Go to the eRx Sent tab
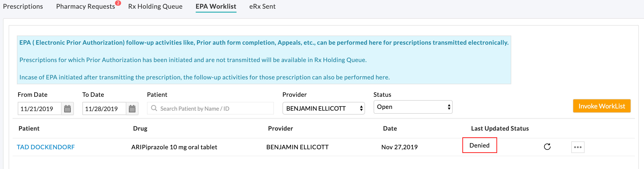Viewport: 644px width, 169px height. (262, 7)
